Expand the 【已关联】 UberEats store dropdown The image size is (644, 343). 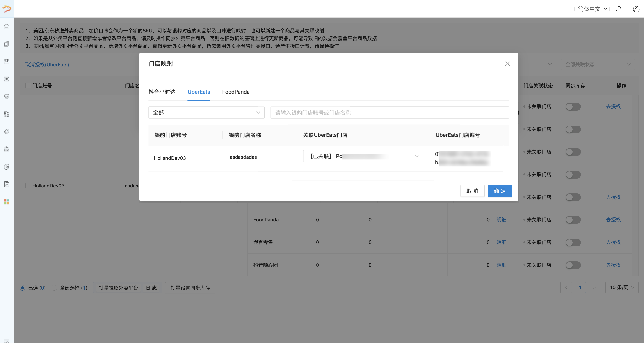[363, 156]
